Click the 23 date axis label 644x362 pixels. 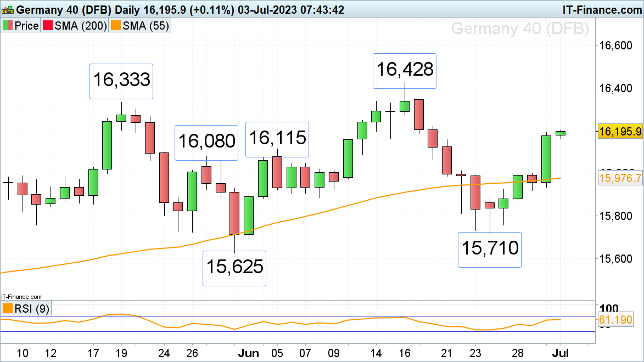(x=475, y=353)
